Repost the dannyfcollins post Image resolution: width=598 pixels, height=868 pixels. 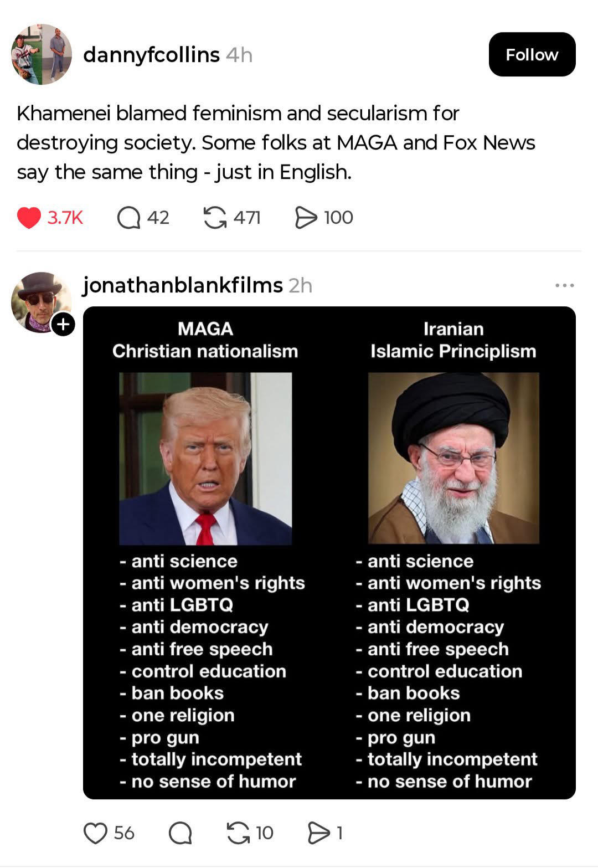(215, 218)
